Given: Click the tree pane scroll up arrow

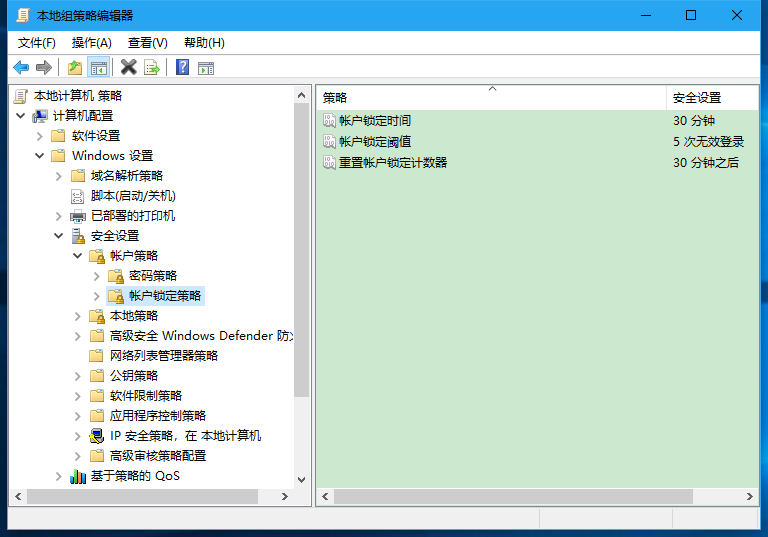Looking at the screenshot, I should click(302, 95).
